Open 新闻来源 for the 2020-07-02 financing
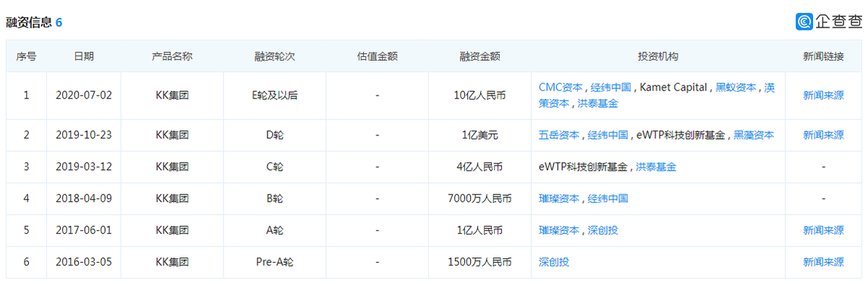868x285 pixels. pyautogui.click(x=823, y=95)
